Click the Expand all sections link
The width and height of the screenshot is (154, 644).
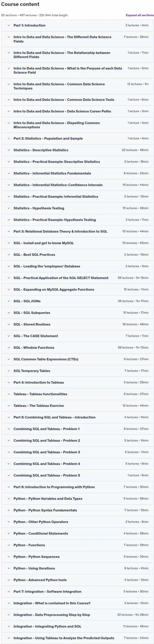(x=140, y=15)
